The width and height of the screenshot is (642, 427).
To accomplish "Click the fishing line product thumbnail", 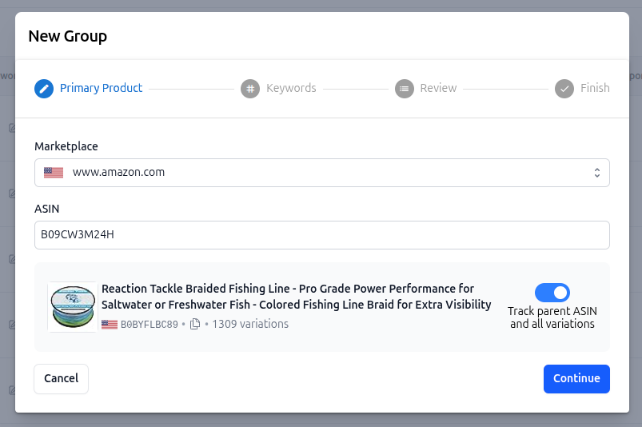I will point(72,307).
